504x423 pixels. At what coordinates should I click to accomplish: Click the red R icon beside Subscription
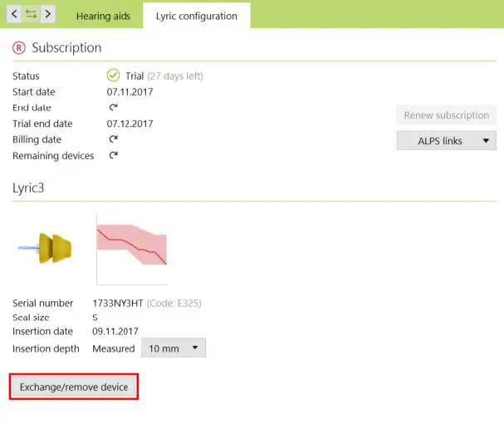click(19, 48)
